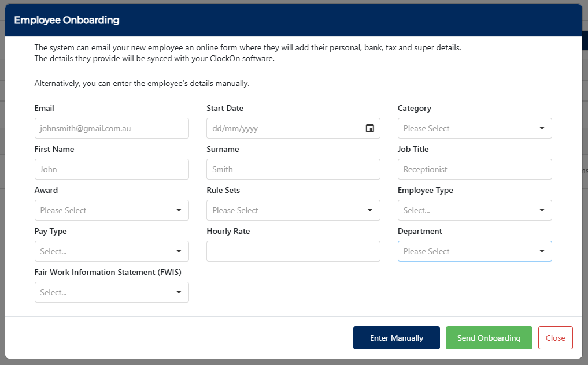Expand the Rule Sets dropdown
The image size is (588, 365).
(293, 210)
